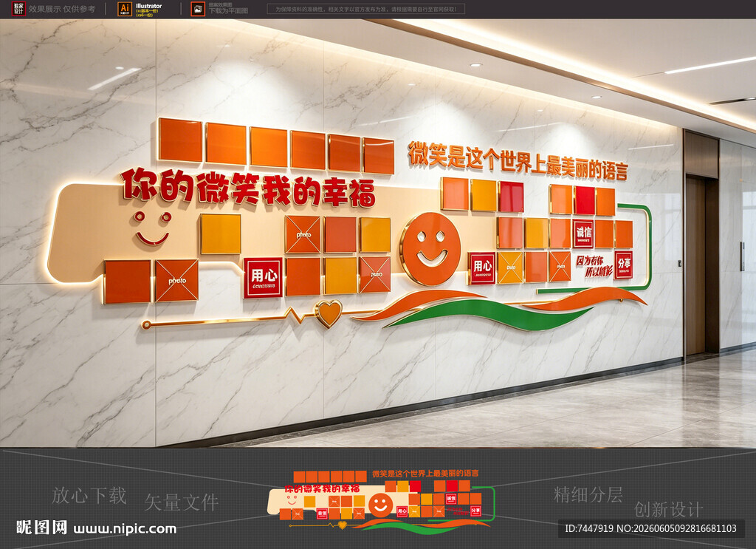Image resolution: width=756 pixels, height=549 pixels.
Task: Click the 昵图网 logo text
Action: tap(41, 528)
